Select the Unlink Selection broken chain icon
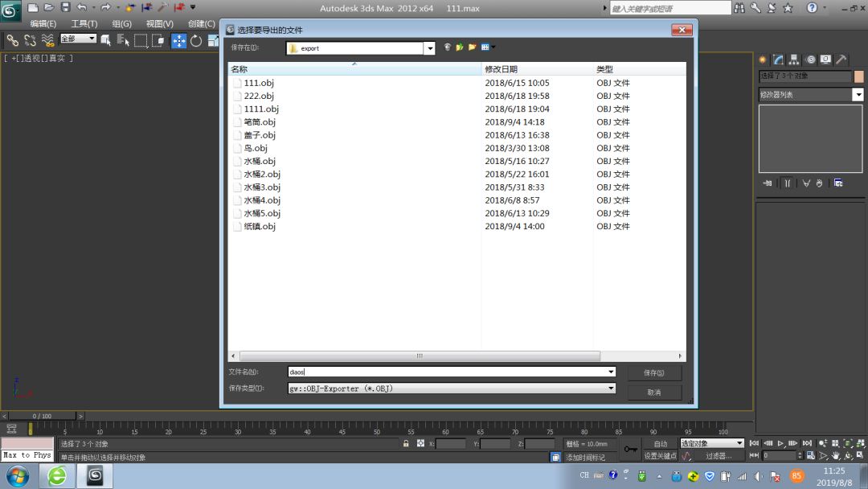The image size is (868, 489). click(30, 40)
